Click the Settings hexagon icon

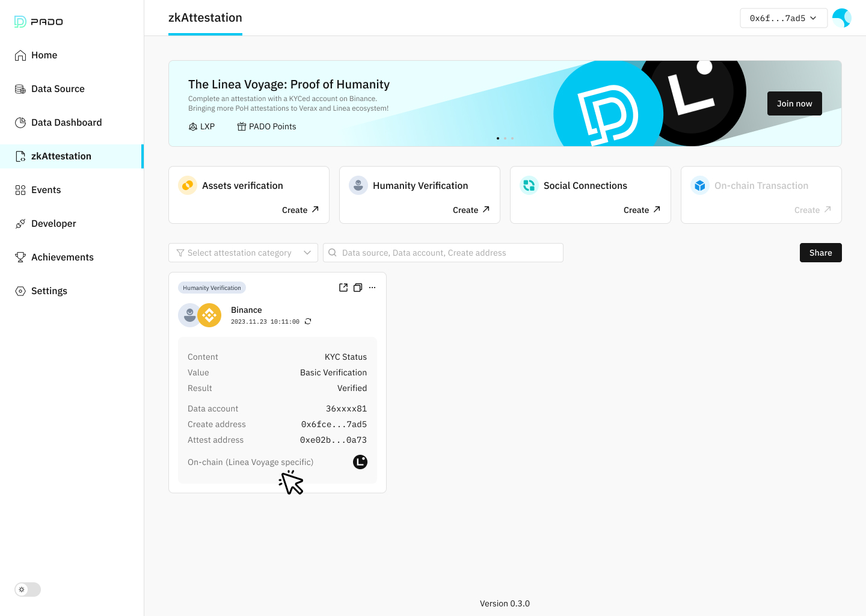tap(20, 291)
